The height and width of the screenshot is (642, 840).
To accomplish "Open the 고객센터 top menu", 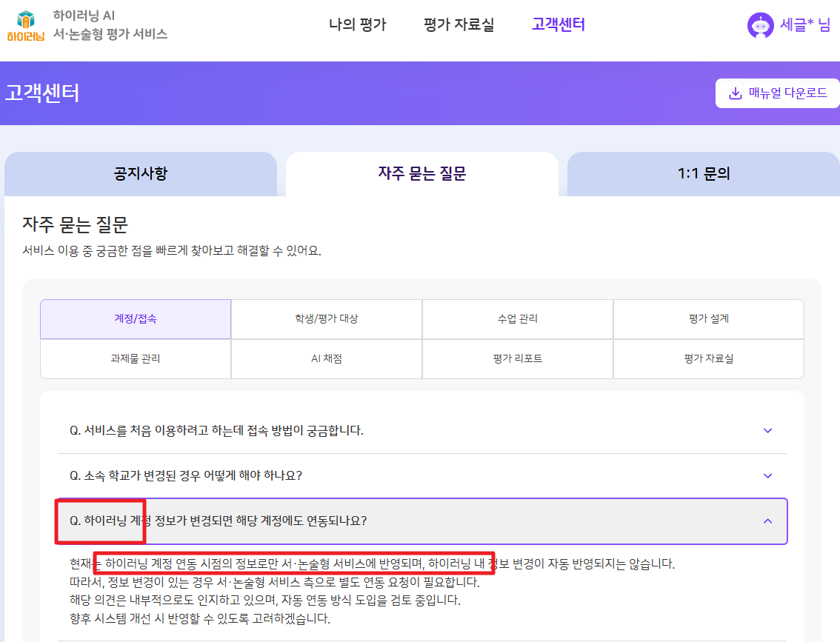I will (559, 24).
